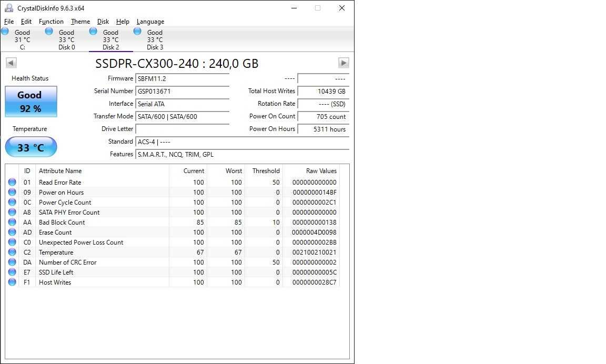Click status orb for SATA PHY Error Count
Screen dimensions: 606x364
click(x=12, y=212)
